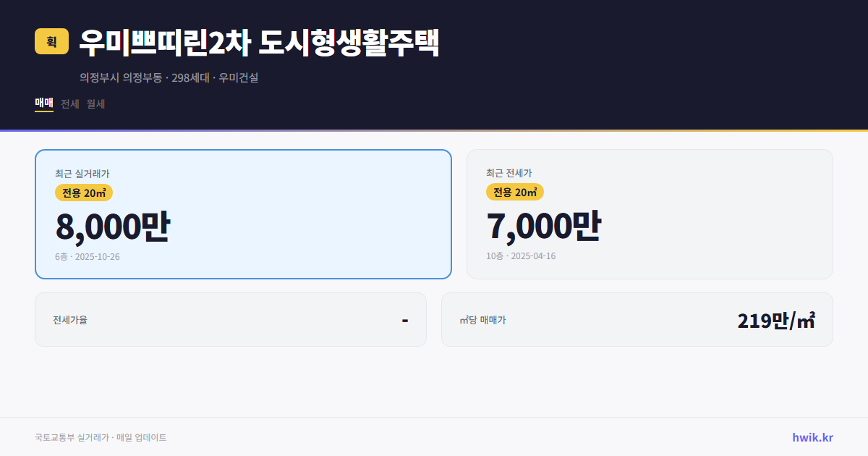This screenshot has height=456, width=868.
Task: Click the 우미쁘띠린2차 도시형생활주택 title
Action: (x=259, y=43)
